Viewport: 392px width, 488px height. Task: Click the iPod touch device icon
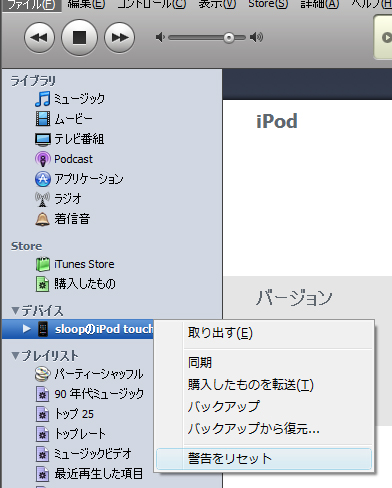(43, 329)
